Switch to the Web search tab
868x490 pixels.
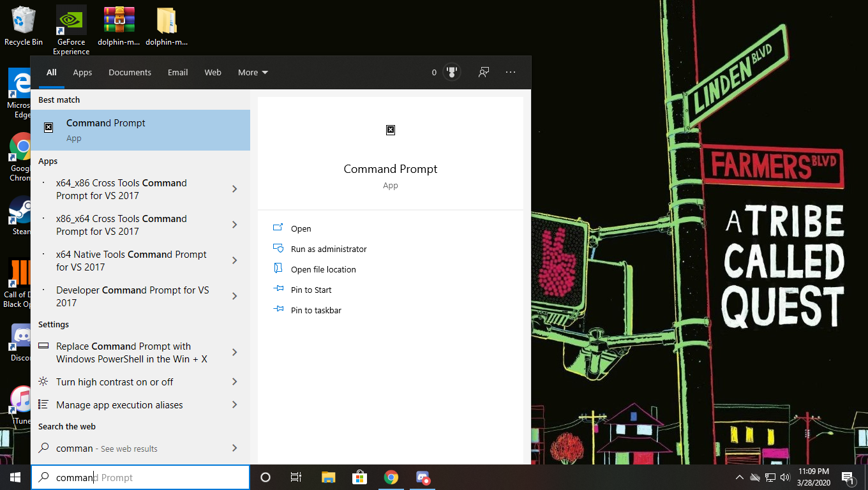tap(213, 72)
